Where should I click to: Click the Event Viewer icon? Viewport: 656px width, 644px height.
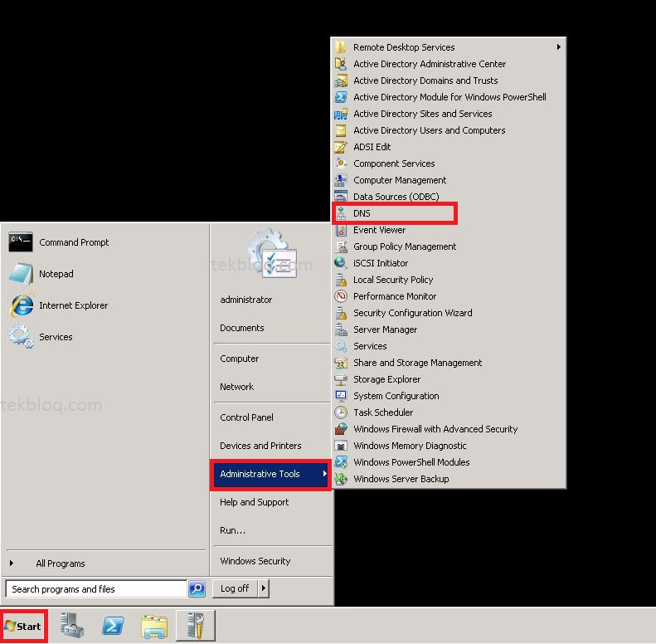(x=341, y=230)
